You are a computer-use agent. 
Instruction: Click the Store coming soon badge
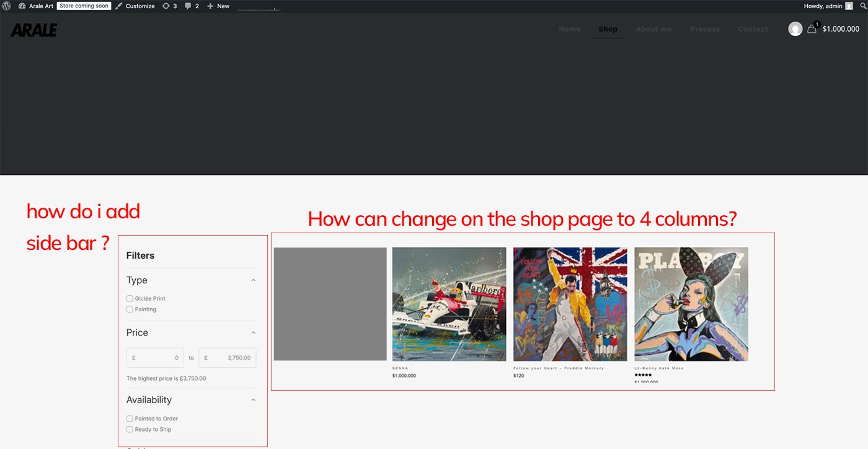tap(84, 6)
